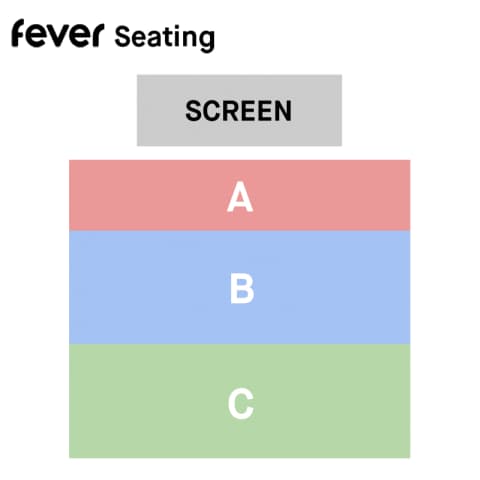Click the fever logo

pyautogui.click(x=57, y=33)
